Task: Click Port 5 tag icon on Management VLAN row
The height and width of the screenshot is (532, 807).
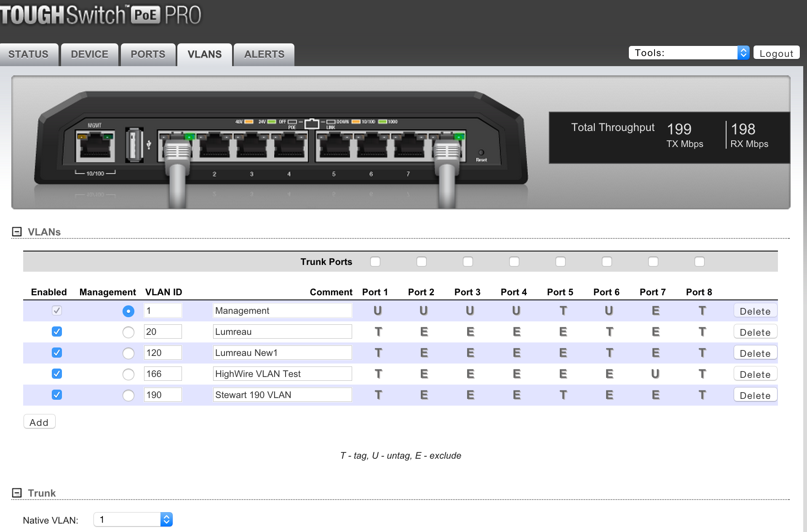Action: point(563,310)
